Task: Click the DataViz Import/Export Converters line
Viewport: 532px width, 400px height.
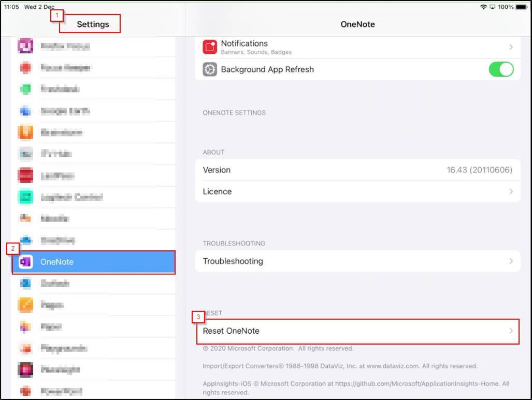Action: point(340,366)
